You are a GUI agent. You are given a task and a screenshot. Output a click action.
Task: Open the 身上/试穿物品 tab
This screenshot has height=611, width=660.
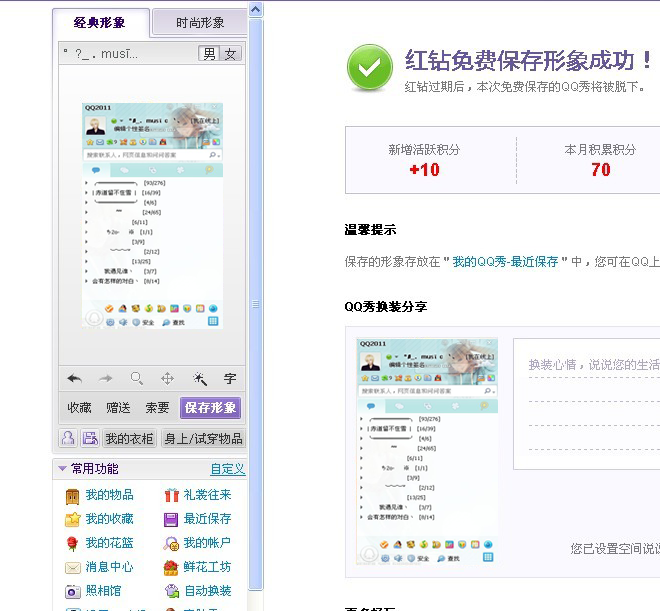tap(203, 438)
